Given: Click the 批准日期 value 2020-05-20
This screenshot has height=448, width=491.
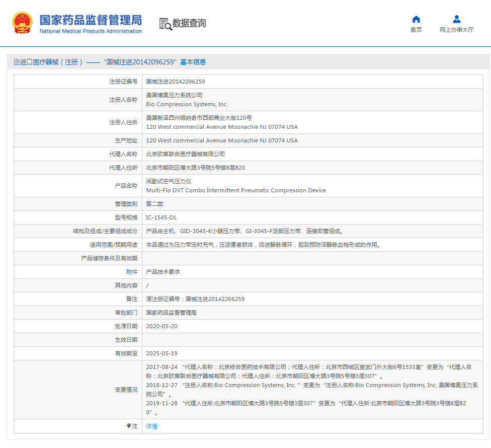Looking at the screenshot, I should pyautogui.click(x=161, y=326).
